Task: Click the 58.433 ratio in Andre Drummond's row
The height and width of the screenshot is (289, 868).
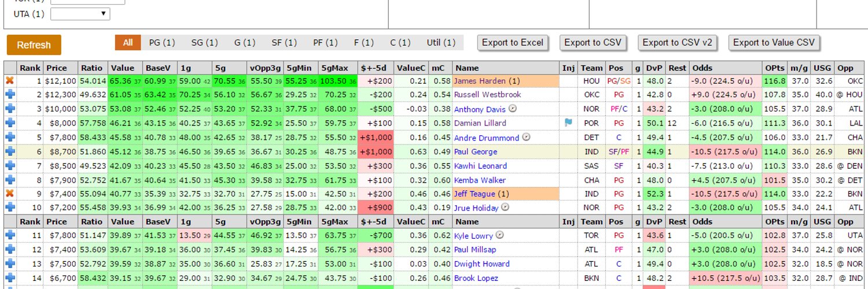Action: (x=93, y=138)
